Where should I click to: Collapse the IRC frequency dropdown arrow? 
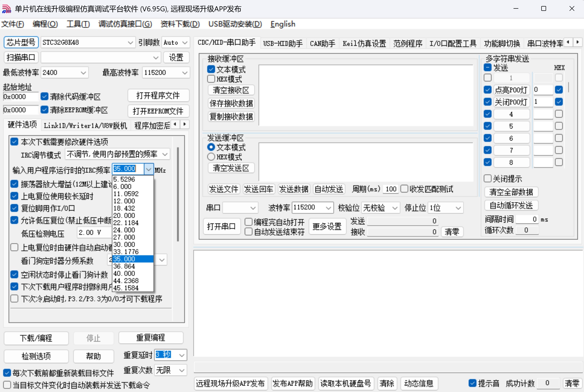(148, 169)
